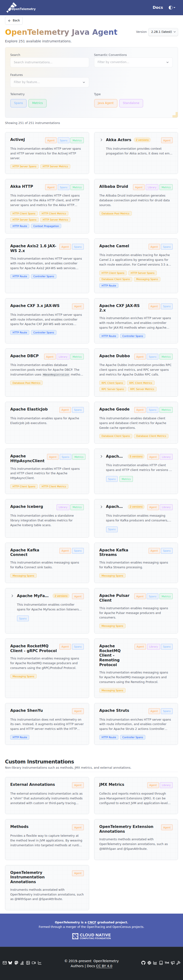
Task: Click OpenTelemetry Extension Annotations card title
Action: (x=126, y=829)
